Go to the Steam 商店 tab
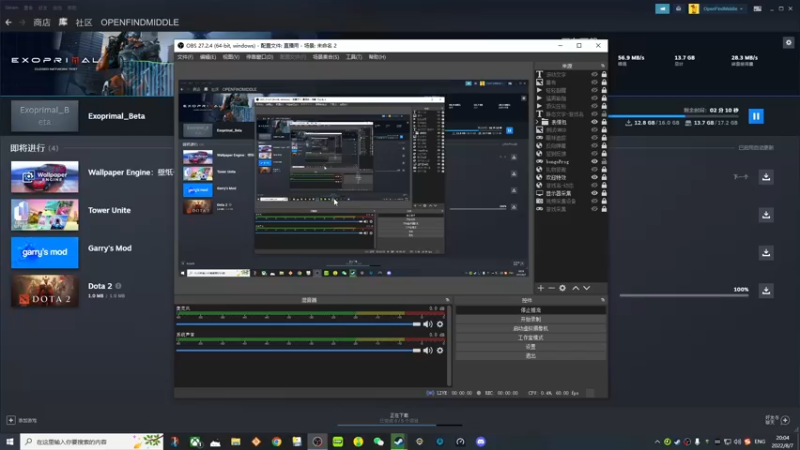This screenshot has height=450, width=800. (x=42, y=22)
